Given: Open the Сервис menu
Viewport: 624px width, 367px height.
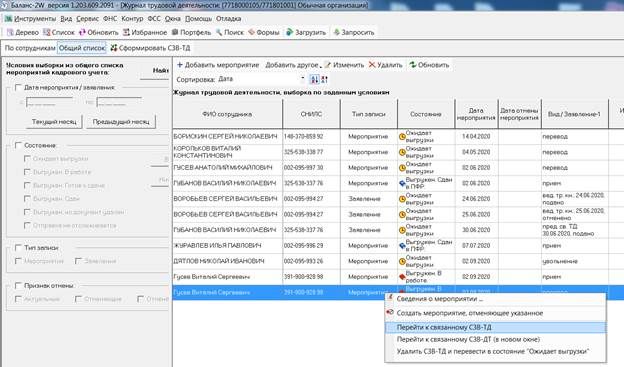Looking at the screenshot, I should click(88, 19).
